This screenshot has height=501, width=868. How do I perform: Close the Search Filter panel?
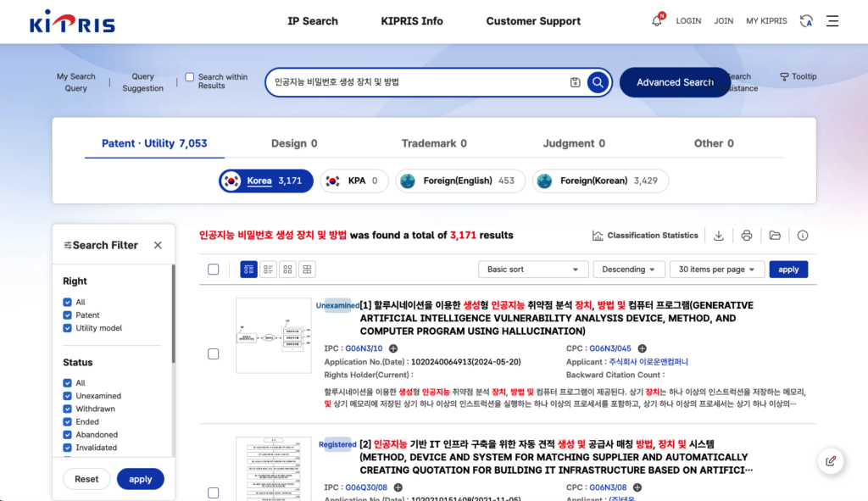158,245
